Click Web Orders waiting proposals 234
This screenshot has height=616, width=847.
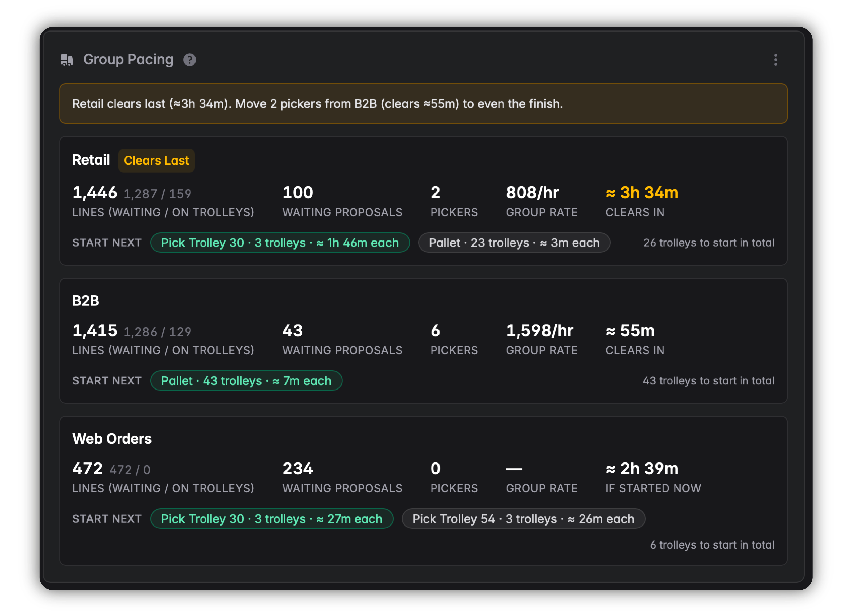[298, 469]
